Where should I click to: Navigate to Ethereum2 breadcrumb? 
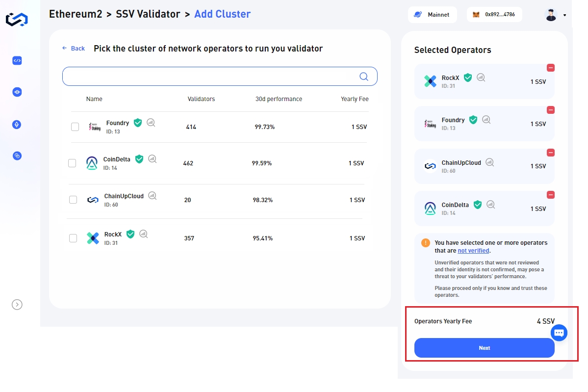(76, 14)
